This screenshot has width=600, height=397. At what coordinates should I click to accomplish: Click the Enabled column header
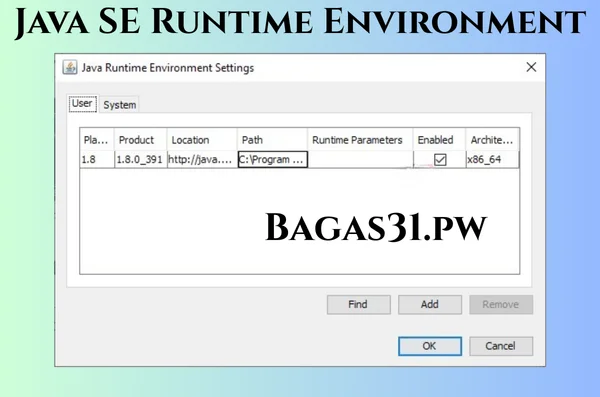[x=439, y=140]
